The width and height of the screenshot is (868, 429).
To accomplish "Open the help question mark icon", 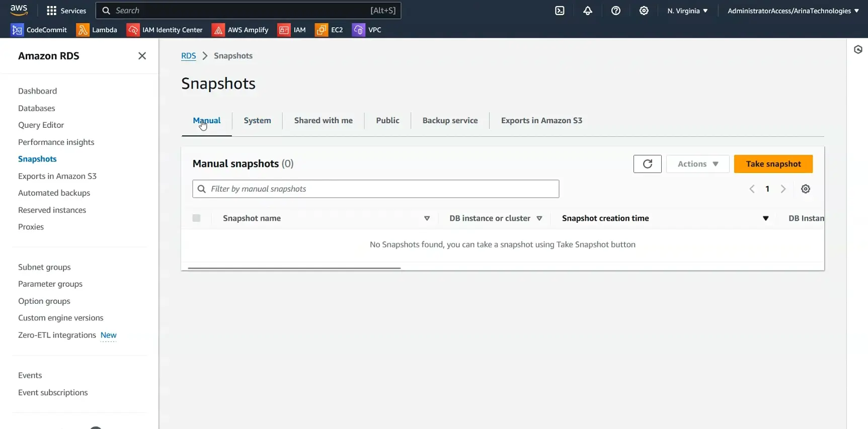I will [616, 11].
